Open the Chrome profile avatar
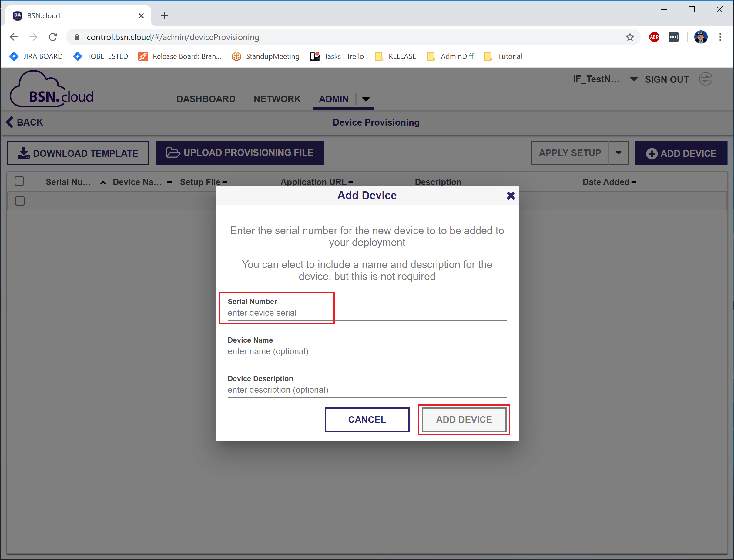This screenshot has width=734, height=560. (x=700, y=37)
